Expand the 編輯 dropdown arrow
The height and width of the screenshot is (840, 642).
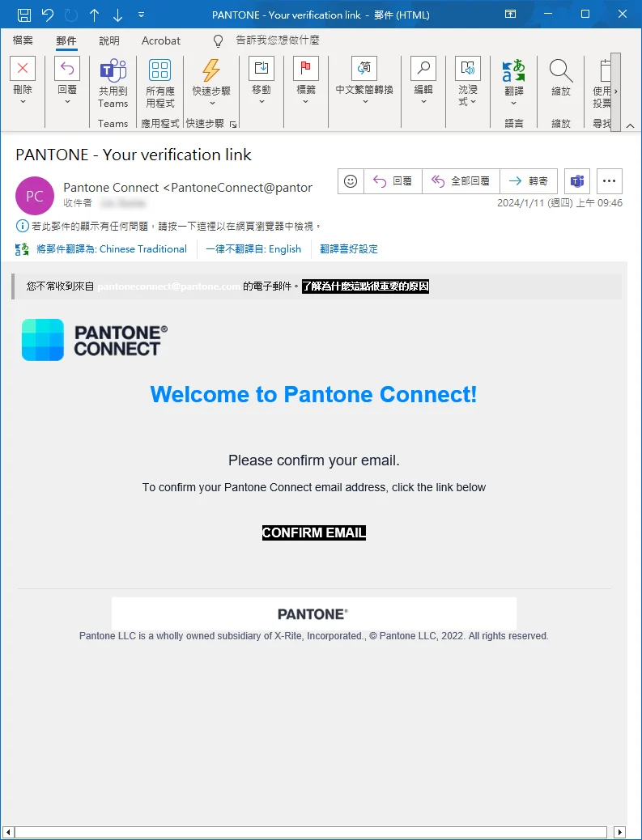[x=423, y=102]
